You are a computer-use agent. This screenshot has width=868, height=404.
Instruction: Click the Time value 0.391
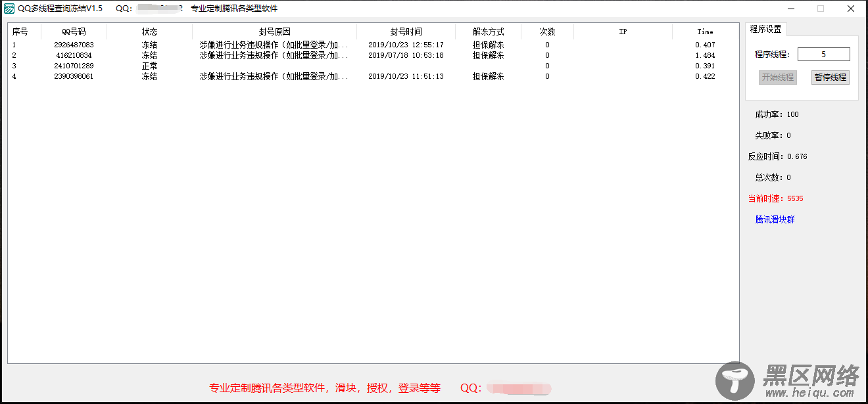[705, 66]
